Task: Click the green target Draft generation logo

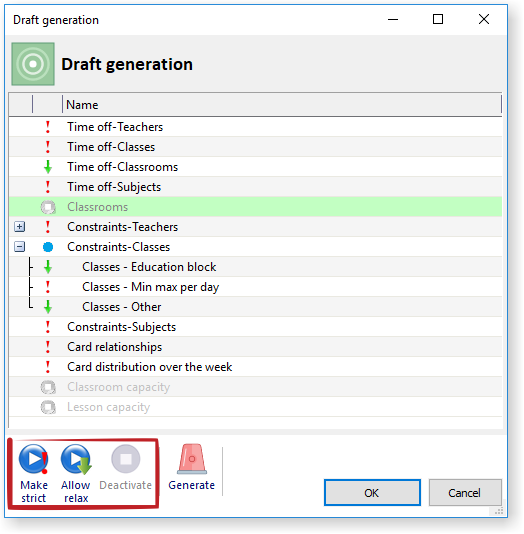Action: click(33, 64)
